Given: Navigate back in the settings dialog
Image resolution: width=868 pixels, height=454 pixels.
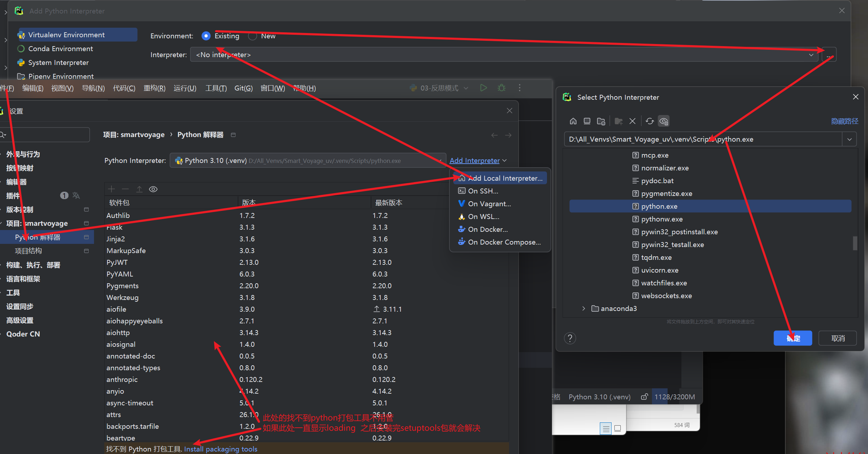Looking at the screenshot, I should (494, 135).
